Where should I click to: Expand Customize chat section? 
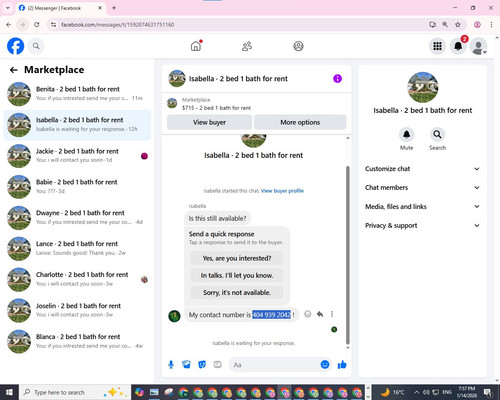click(423, 169)
